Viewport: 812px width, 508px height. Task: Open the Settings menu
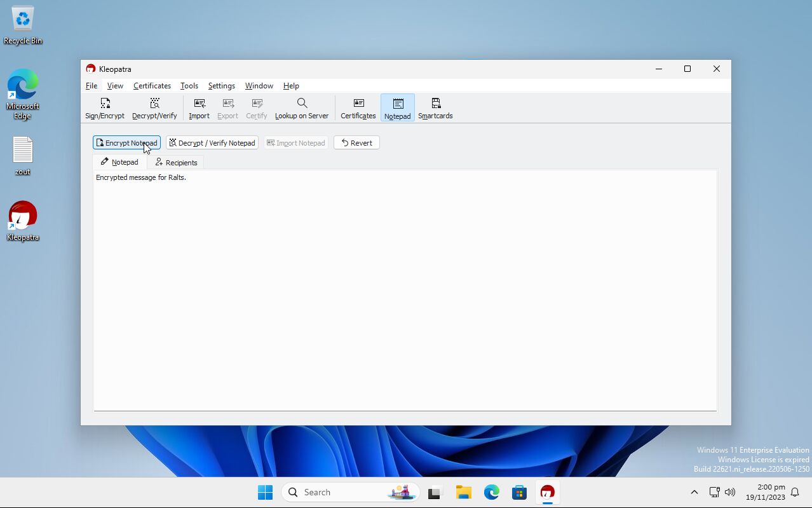(x=221, y=85)
